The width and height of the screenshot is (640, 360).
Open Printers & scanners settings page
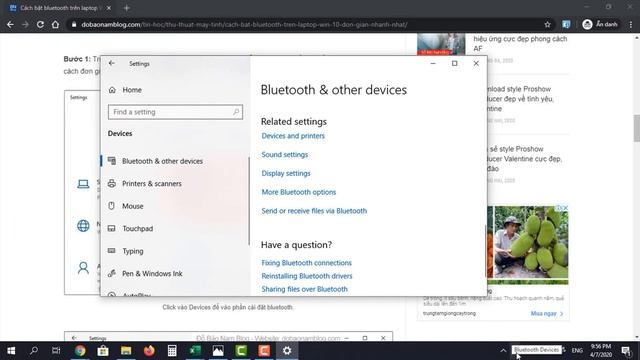[151, 184]
